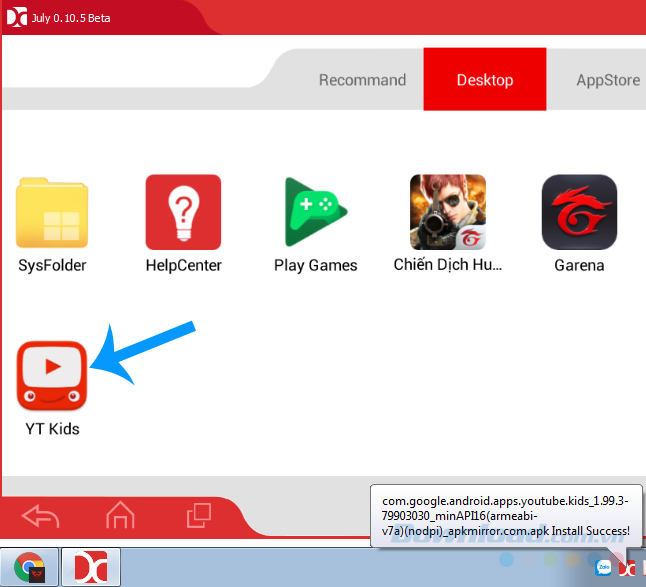Click the 'YT Kids' app label
Viewport: 646px width, 587px height.
(52, 429)
